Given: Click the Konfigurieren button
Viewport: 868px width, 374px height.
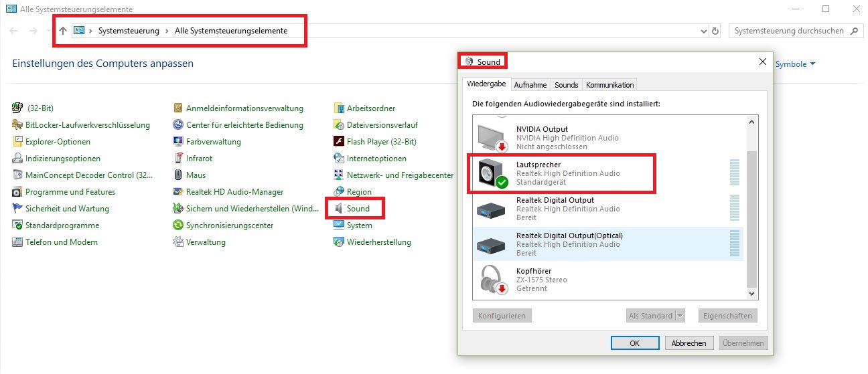Looking at the screenshot, I should tap(502, 316).
